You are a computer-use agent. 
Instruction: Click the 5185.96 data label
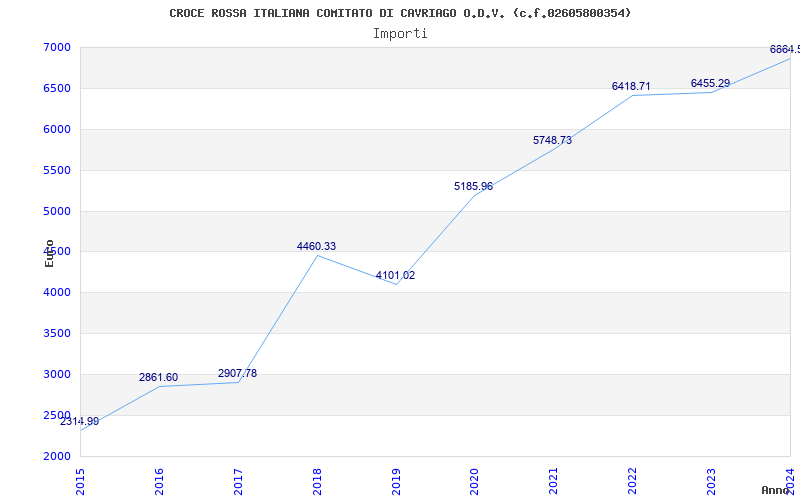tap(473, 187)
